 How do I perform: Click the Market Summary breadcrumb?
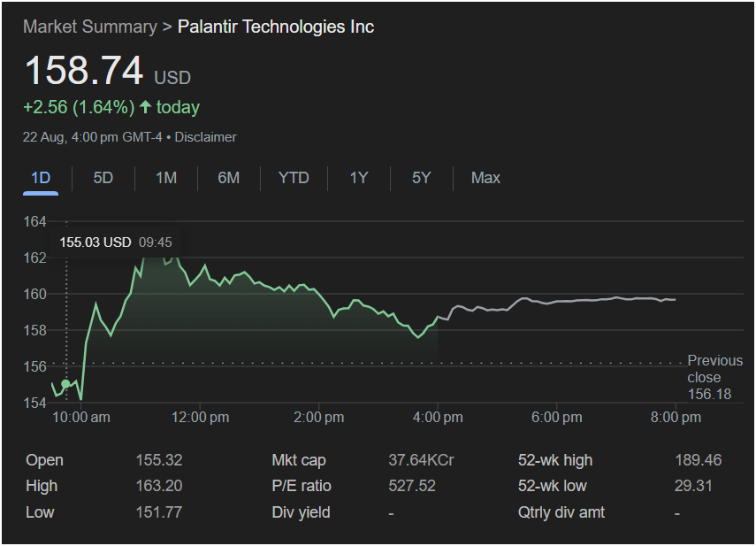(89, 27)
